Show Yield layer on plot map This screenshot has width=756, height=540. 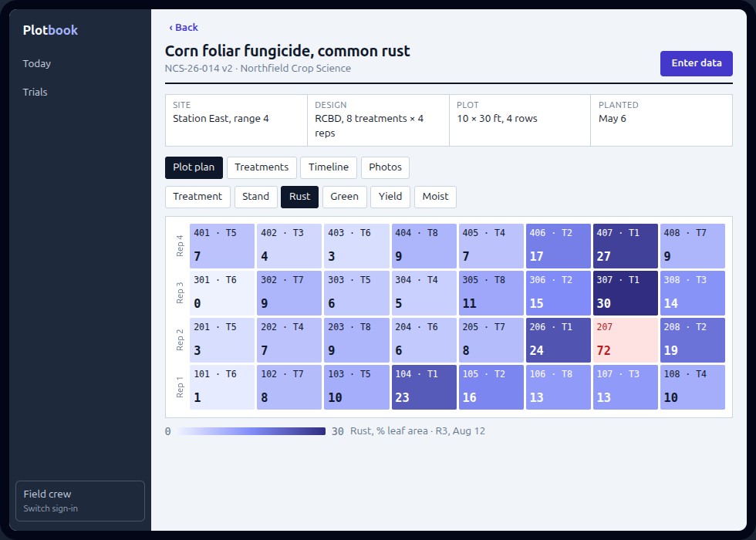click(390, 197)
